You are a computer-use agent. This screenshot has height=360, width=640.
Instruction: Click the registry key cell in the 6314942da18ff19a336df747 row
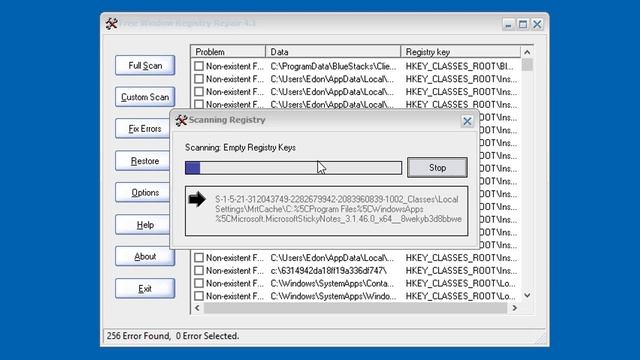461,270
